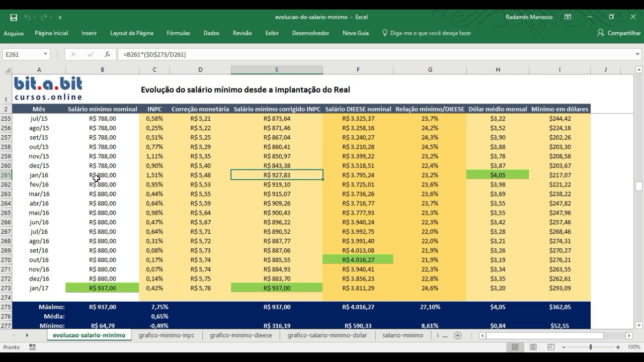Click the add new sheet plus icon
This screenshot has width=644, height=362.
click(x=457, y=335)
